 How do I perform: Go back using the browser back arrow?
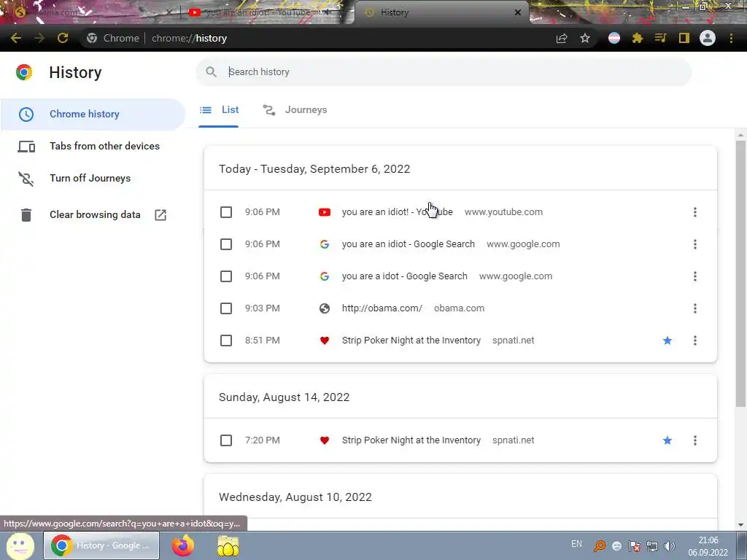(16, 38)
